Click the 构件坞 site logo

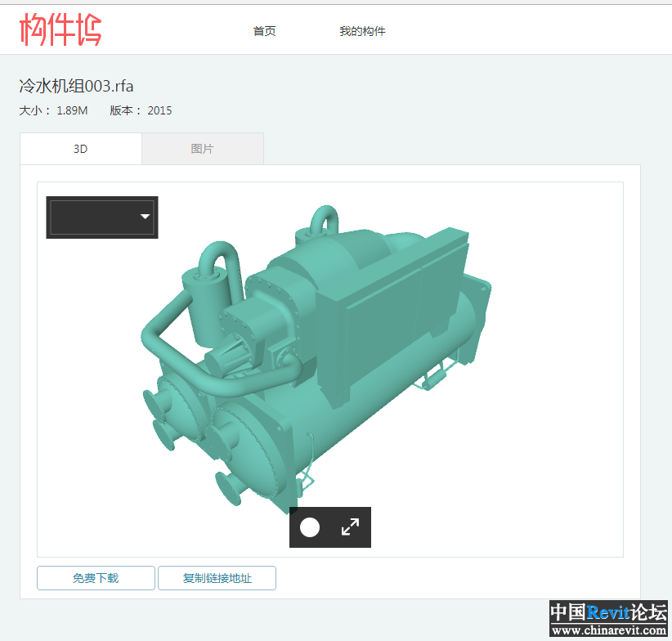[60, 29]
